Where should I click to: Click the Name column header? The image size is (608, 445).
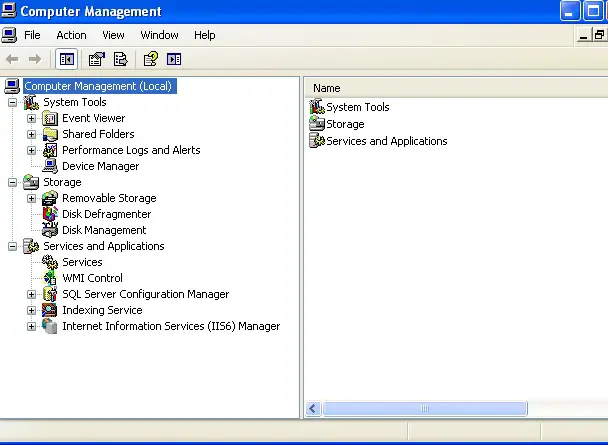[x=456, y=88]
